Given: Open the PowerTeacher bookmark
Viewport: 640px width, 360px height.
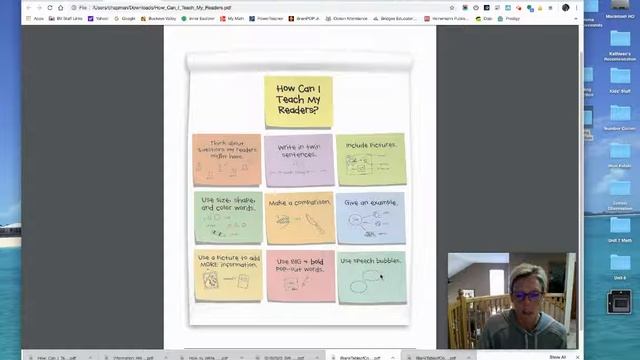Looking at the screenshot, I should point(266,19).
